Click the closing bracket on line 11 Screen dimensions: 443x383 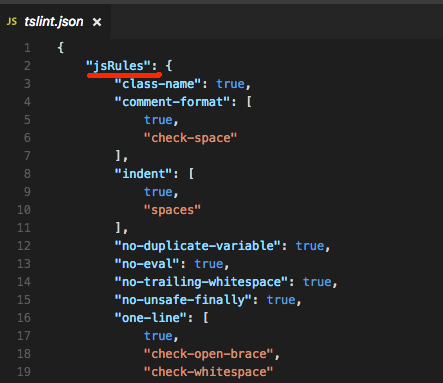(x=118, y=228)
